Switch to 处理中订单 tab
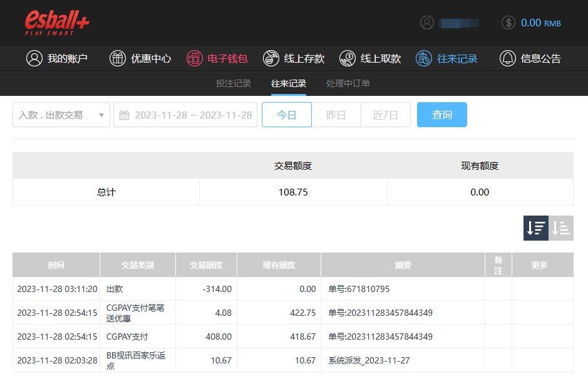The width and height of the screenshot is (588, 376). pyautogui.click(x=348, y=83)
